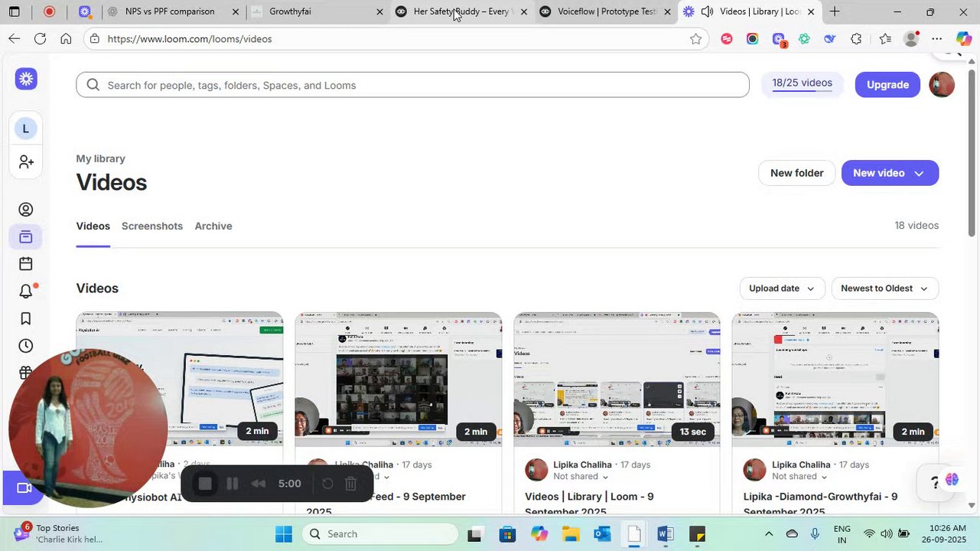
Task: Open the user profile photo menu
Action: coord(942,85)
